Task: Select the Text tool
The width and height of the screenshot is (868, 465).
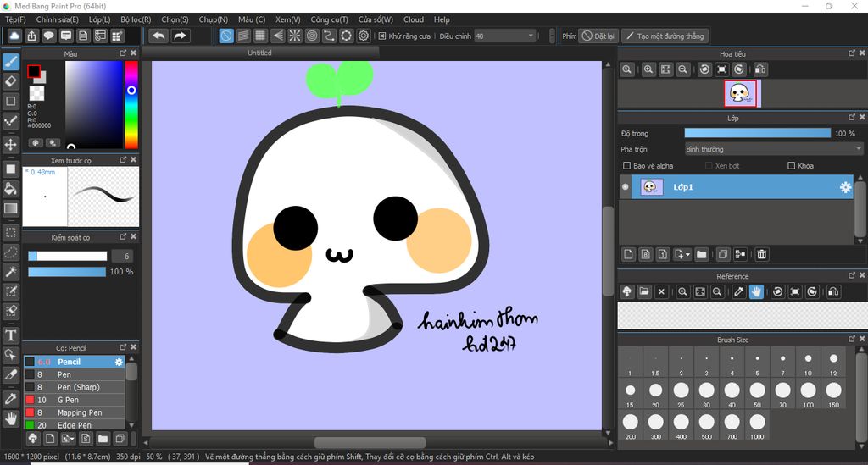Action: tap(10, 335)
